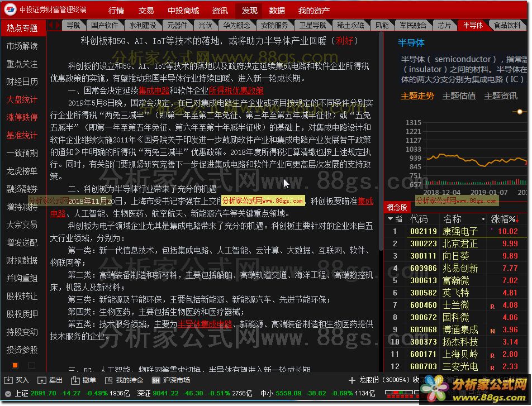Open 重点关注 in the sidebar
Image resolution: width=532 pixels, height=406 pixels.
click(x=22, y=64)
